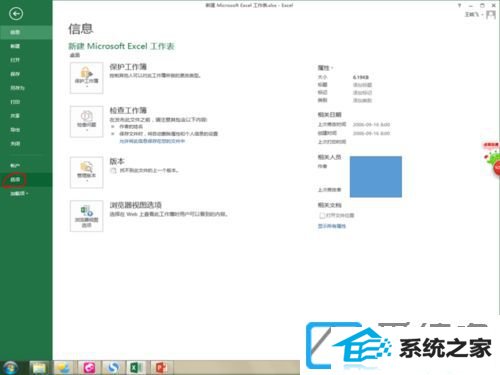Choose 关闭 (Close) in the sidebar
The image size is (500, 375).
point(26,143)
